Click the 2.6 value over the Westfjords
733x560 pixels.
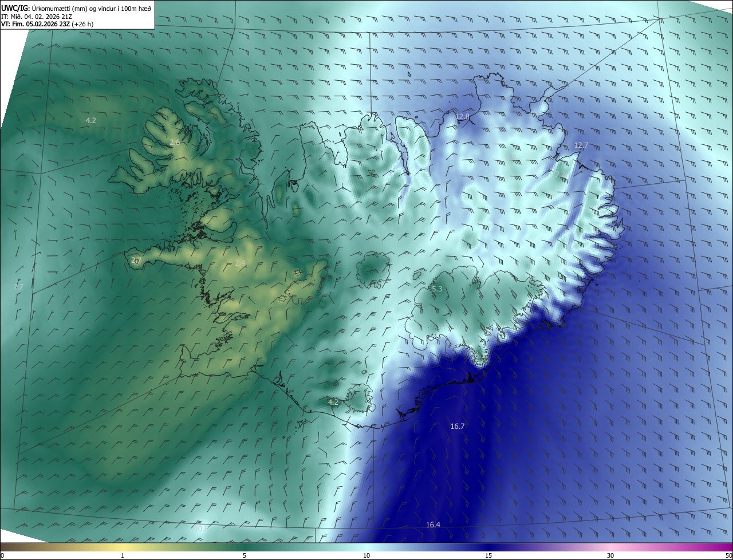tap(175, 141)
